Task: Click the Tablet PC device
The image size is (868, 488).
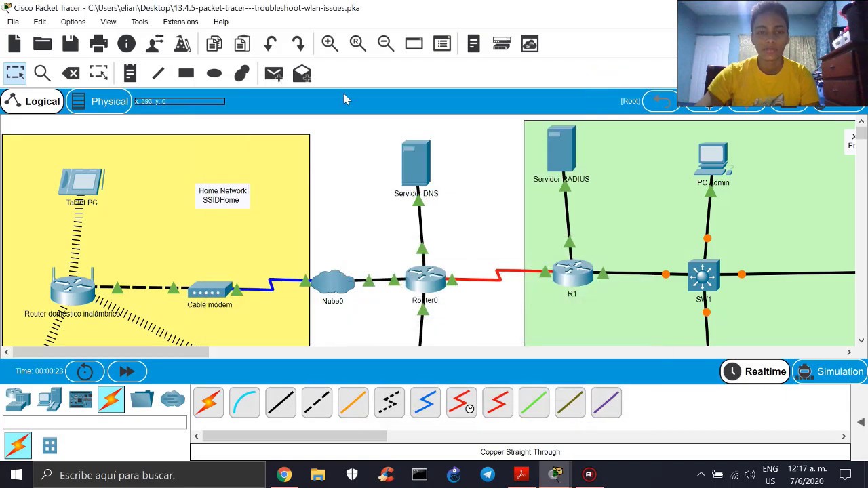Action: [81, 183]
